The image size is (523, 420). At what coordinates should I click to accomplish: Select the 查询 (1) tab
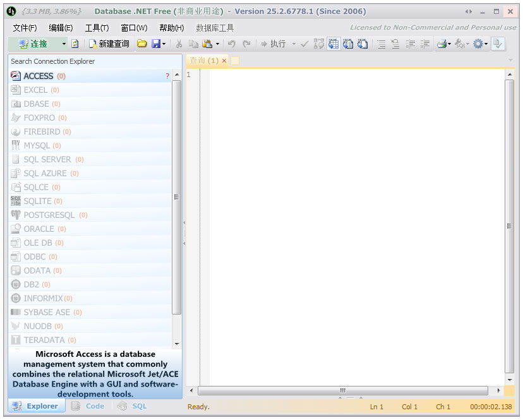[x=204, y=61]
